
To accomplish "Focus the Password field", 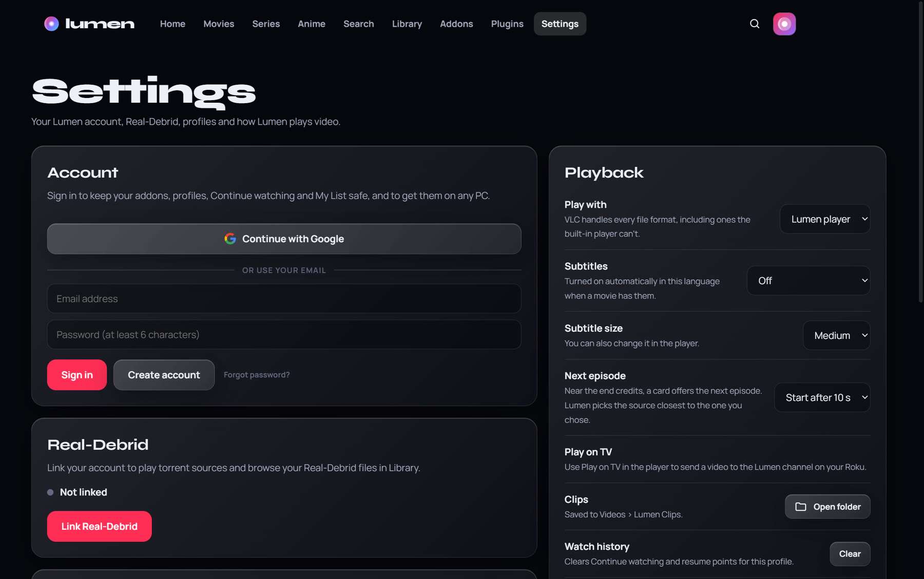I will click(x=284, y=335).
